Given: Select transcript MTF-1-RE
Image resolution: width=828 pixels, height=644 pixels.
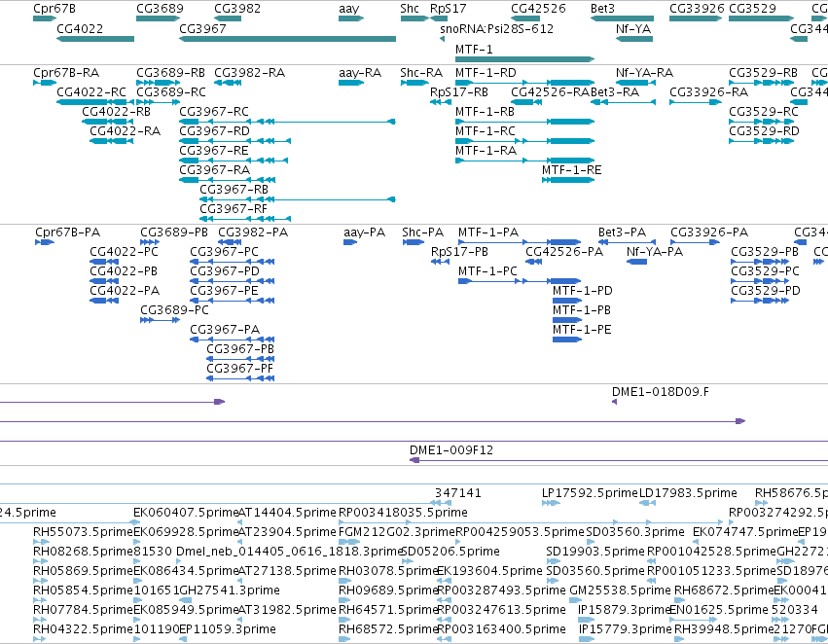Looking at the screenshot, I should [x=571, y=169].
